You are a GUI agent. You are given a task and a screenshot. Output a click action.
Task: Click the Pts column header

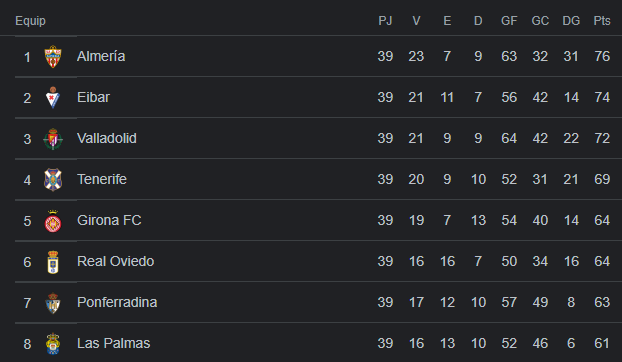(602, 21)
